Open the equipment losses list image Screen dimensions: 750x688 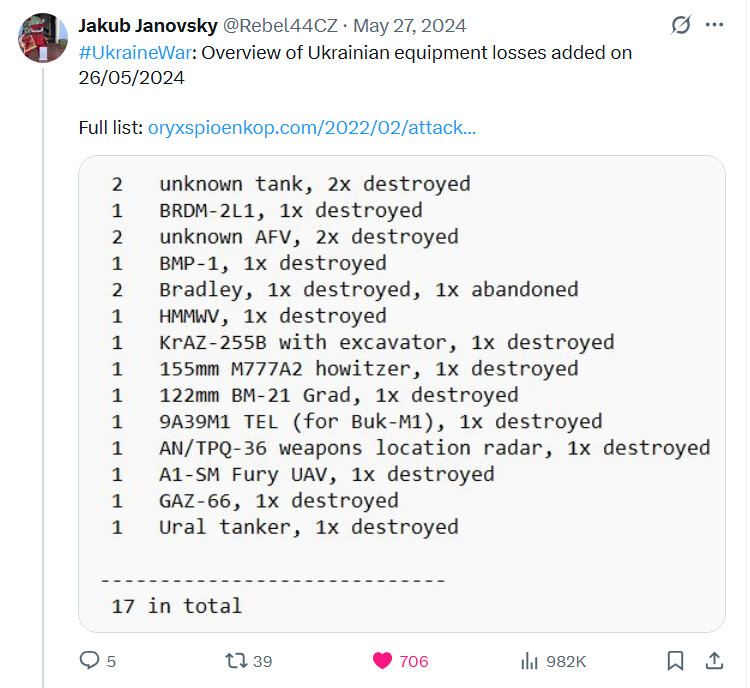(x=402, y=394)
